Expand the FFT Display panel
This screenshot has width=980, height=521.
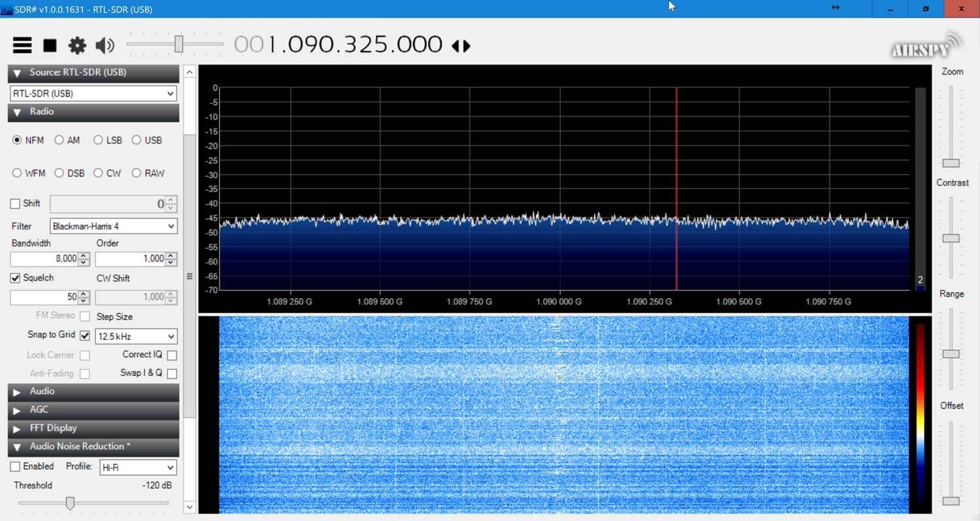coord(94,428)
